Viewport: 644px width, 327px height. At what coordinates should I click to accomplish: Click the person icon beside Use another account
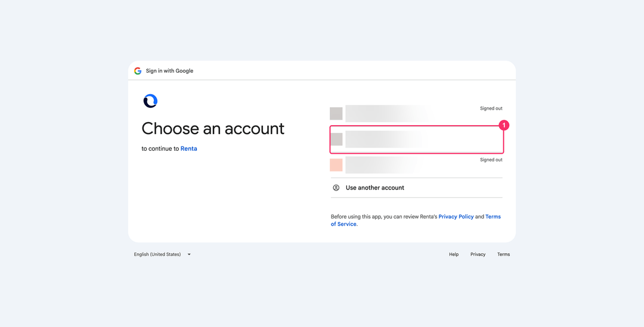click(x=336, y=188)
